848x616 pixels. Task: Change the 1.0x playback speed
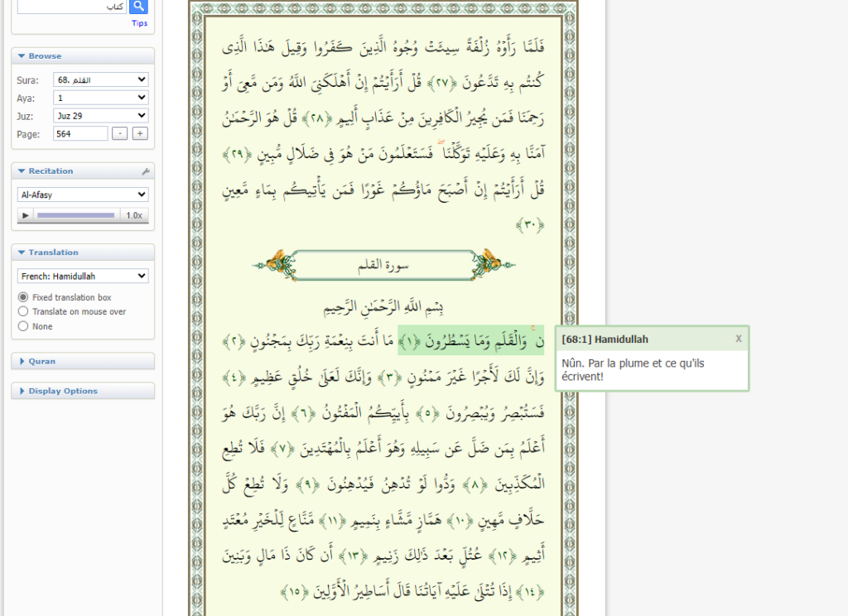tap(134, 215)
